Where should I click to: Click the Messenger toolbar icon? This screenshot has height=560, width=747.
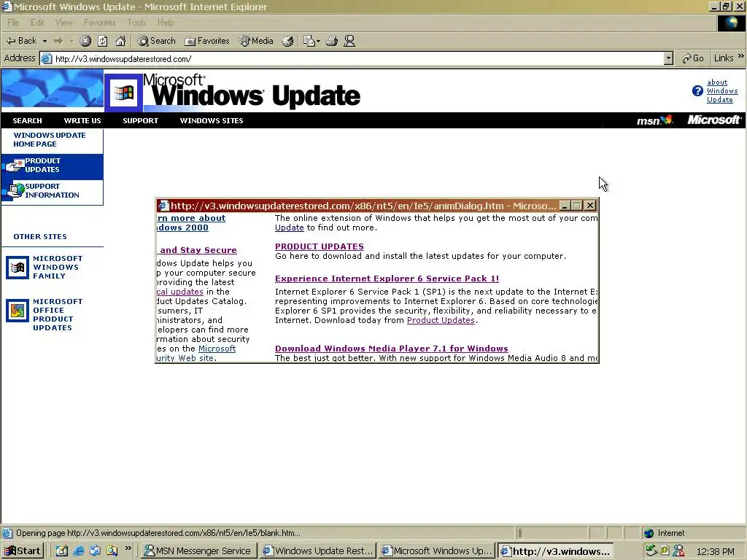click(x=349, y=41)
